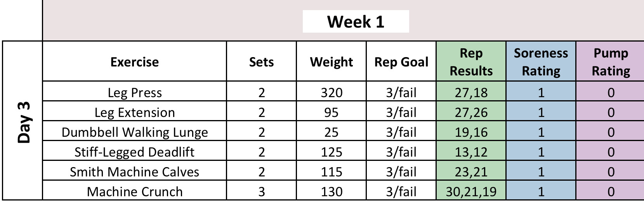Select the Leg Extension weight 95 cell

(331, 112)
